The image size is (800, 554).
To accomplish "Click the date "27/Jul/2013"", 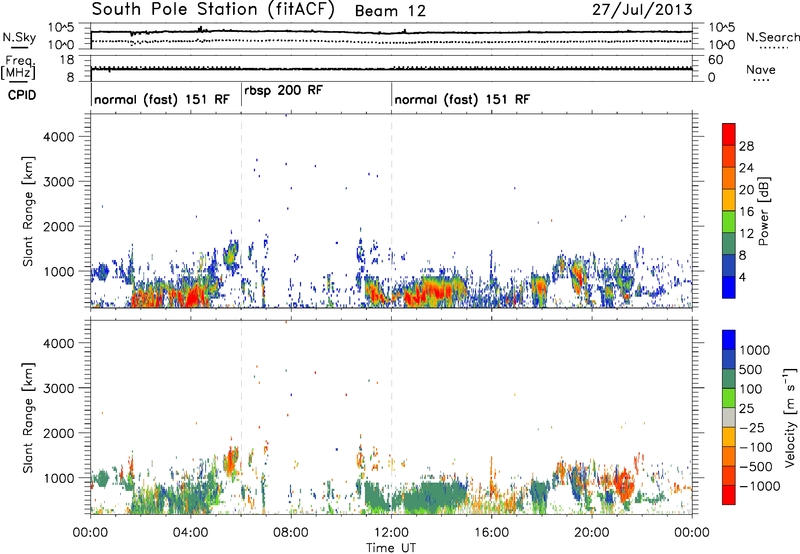I will tap(642, 9).
